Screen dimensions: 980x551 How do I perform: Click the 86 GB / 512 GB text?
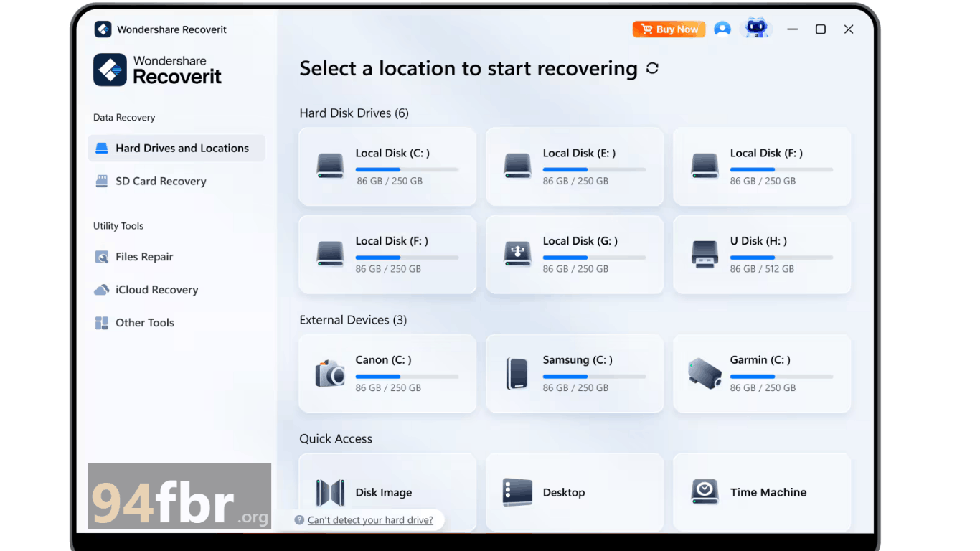[x=762, y=269]
